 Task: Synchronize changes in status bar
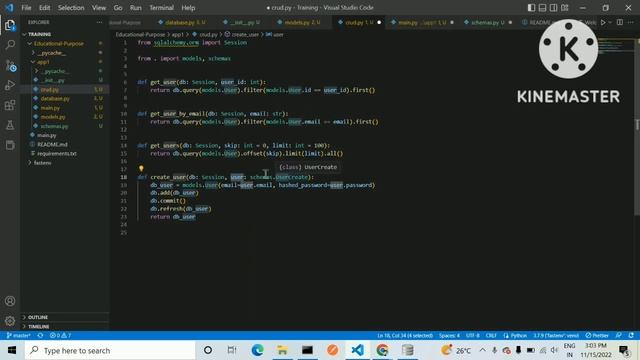(x=40, y=336)
